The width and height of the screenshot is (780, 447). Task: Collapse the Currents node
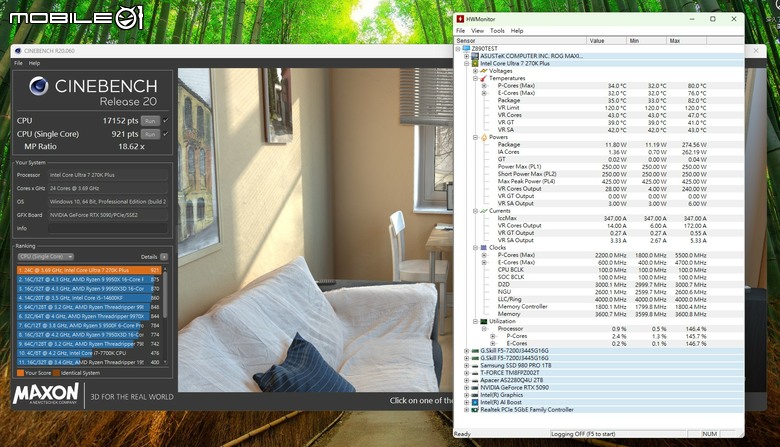pyautogui.click(x=476, y=211)
